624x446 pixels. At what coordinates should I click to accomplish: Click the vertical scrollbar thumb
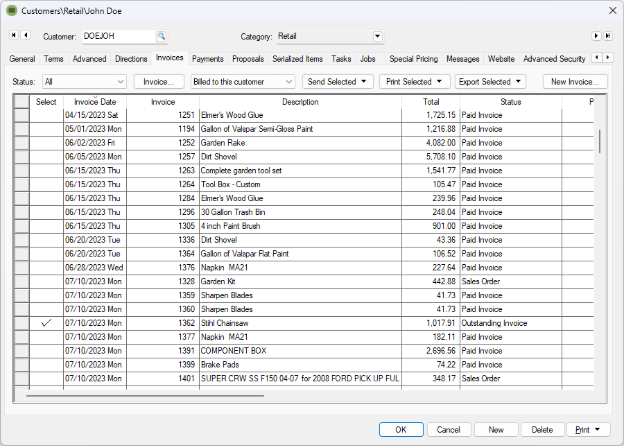coord(600,141)
